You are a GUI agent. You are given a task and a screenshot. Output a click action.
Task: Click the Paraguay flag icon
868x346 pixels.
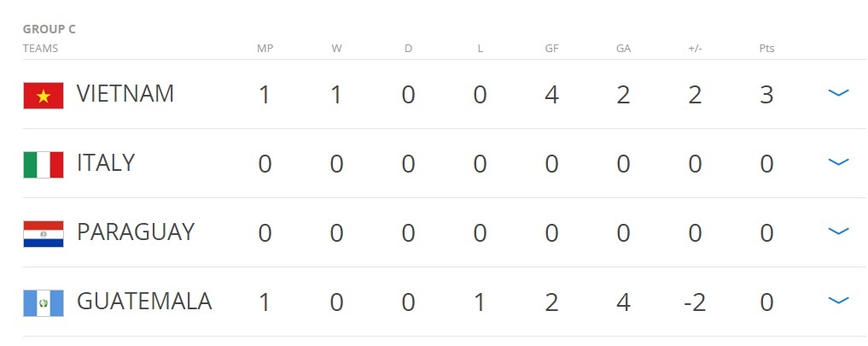(44, 233)
